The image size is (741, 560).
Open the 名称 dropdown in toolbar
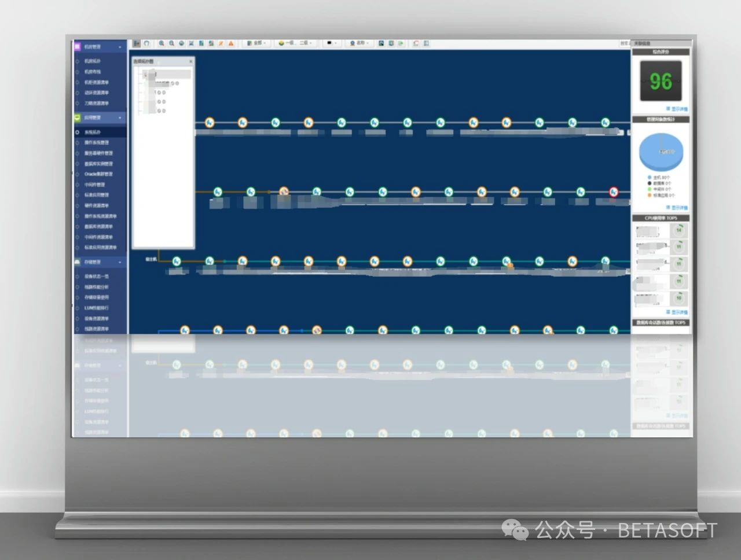[x=359, y=43]
